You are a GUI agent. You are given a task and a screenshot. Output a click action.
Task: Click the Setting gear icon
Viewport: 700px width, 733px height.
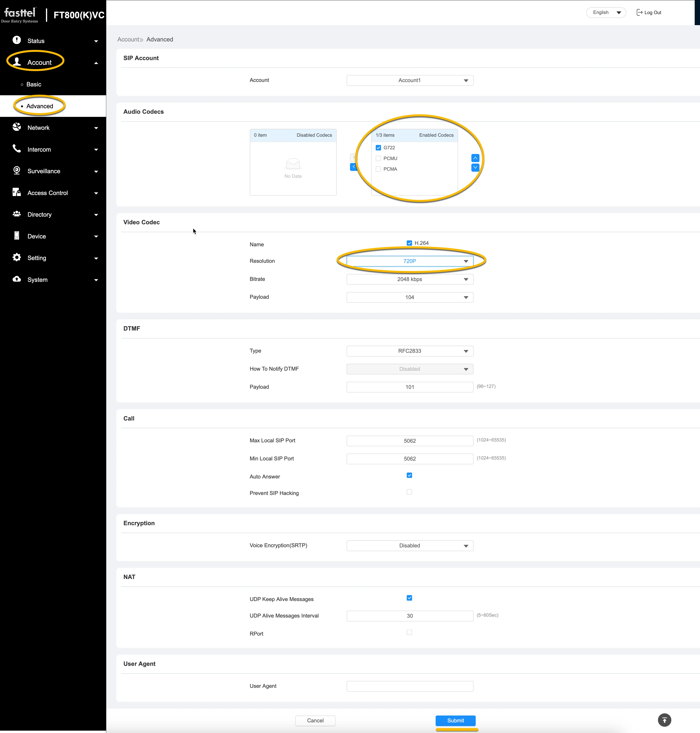[x=17, y=257]
